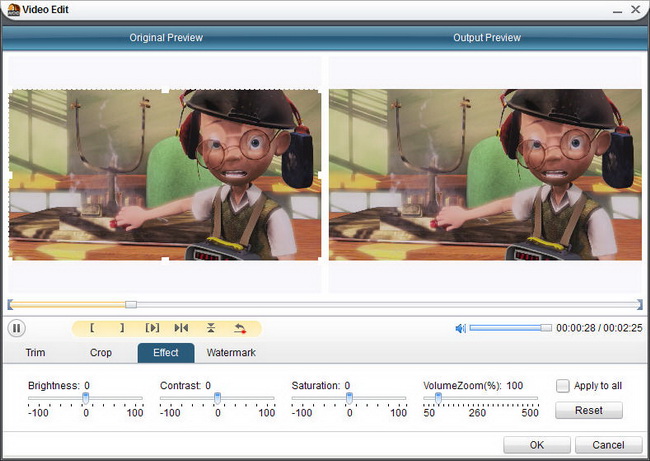Click the Video Edit app icon in title bar
This screenshot has height=461, width=650.
pos(14,9)
